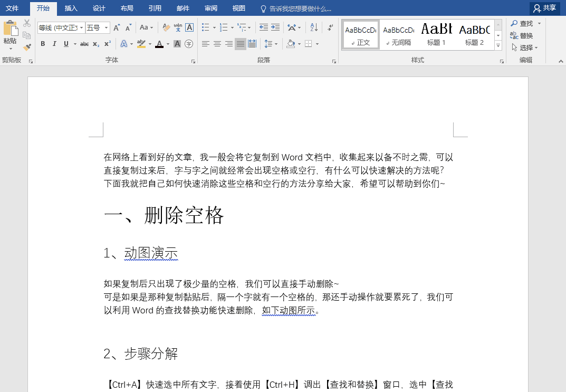Expand the bullet list dropdown arrow

pyautogui.click(x=214, y=28)
